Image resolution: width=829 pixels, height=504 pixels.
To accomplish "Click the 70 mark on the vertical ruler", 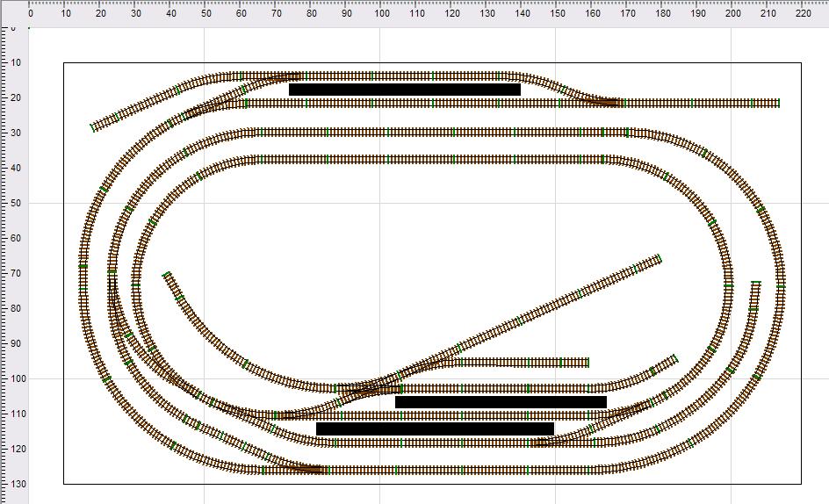I will point(15,273).
